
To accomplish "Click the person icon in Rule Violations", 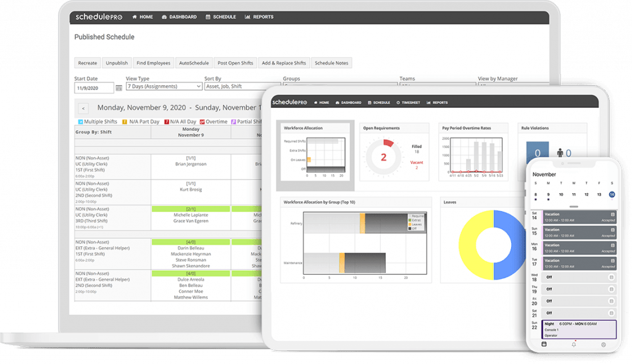I will tap(560, 153).
